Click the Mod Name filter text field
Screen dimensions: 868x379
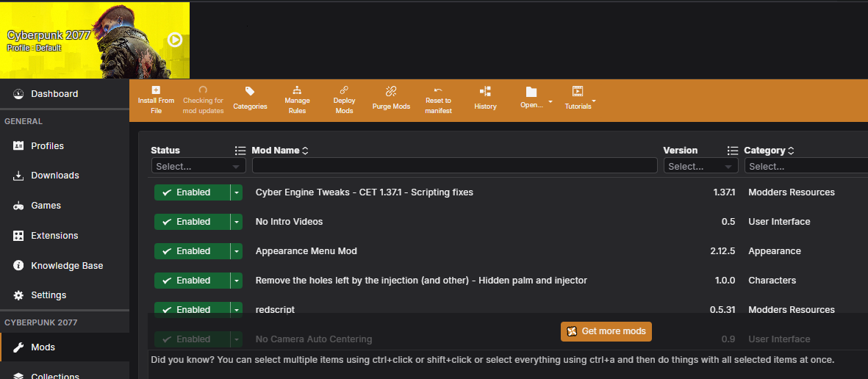[454, 166]
